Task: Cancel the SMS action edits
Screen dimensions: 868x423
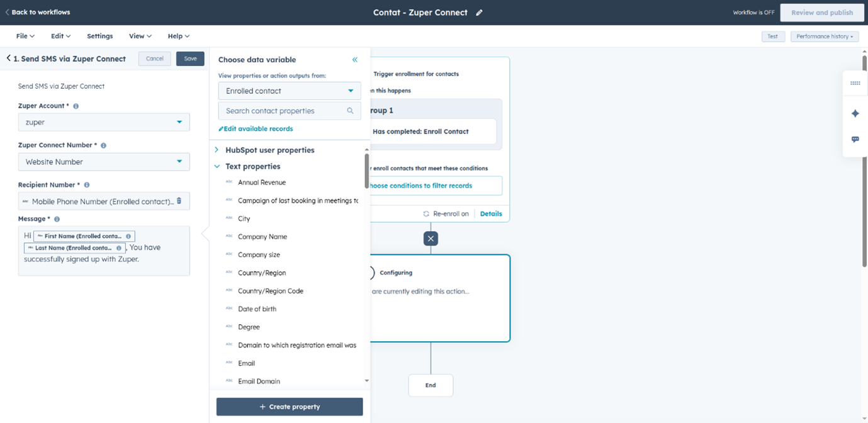Action: click(155, 59)
